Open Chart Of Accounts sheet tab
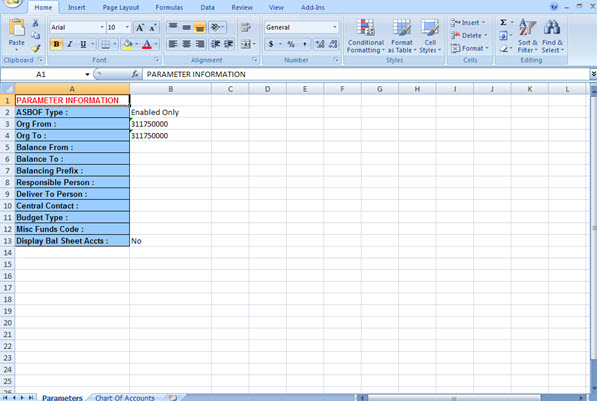The height and width of the screenshot is (401, 597). pyautogui.click(x=125, y=397)
